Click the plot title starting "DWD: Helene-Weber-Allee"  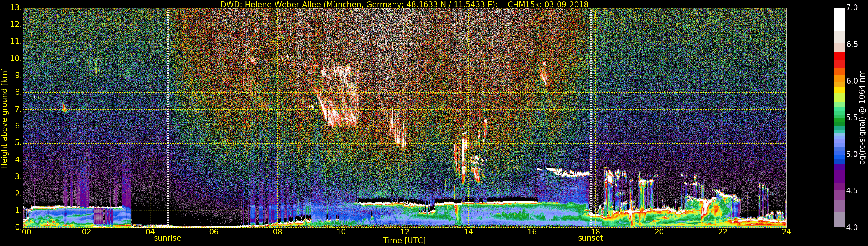[404, 4]
